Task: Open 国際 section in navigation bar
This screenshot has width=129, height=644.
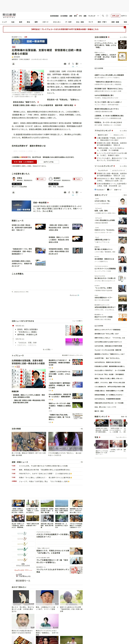Action: click(36, 22)
